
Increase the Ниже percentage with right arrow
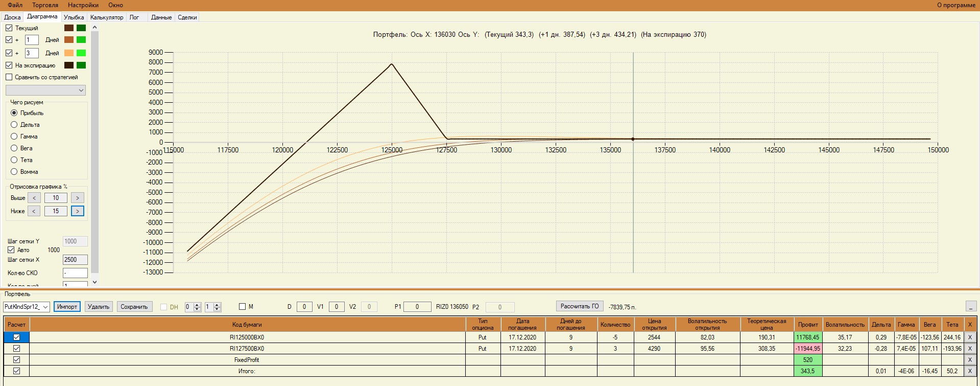click(x=78, y=211)
